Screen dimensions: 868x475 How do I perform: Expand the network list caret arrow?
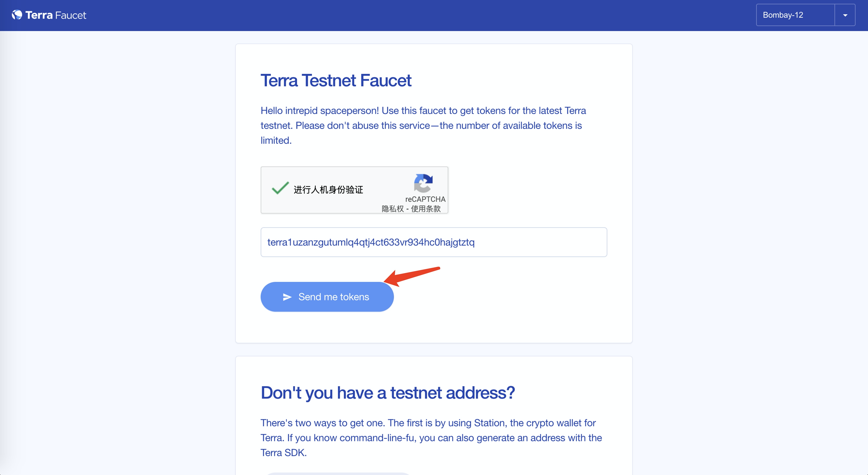tap(845, 15)
